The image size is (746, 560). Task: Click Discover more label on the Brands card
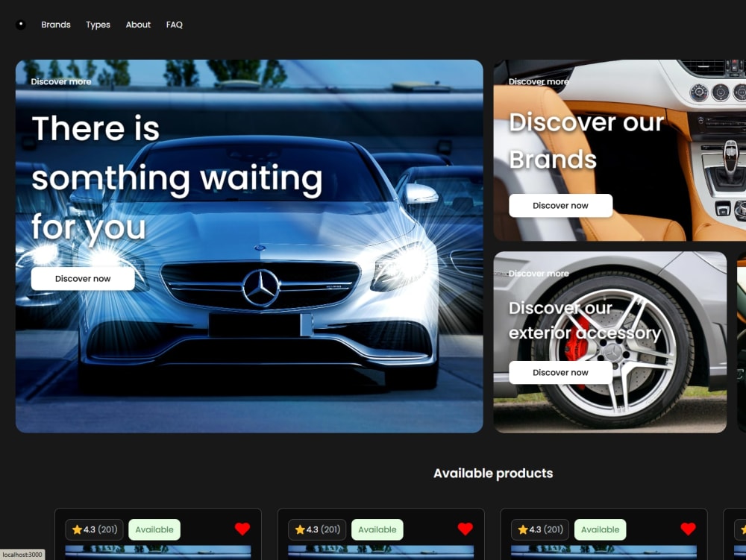point(539,82)
